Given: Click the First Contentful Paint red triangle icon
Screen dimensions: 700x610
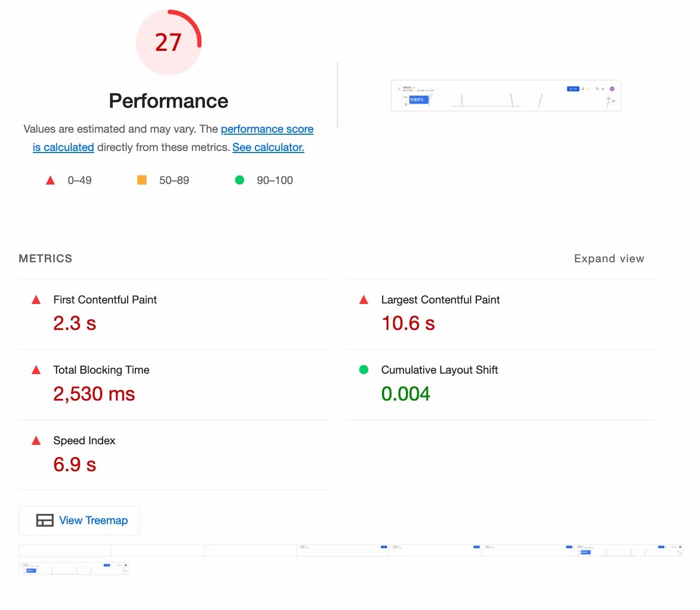Looking at the screenshot, I should tap(36, 300).
